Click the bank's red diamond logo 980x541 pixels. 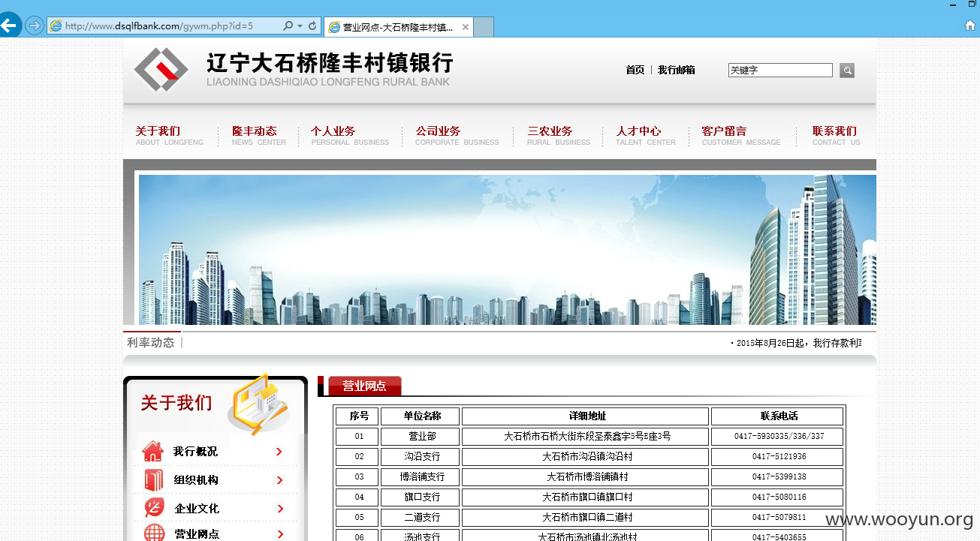(x=161, y=70)
